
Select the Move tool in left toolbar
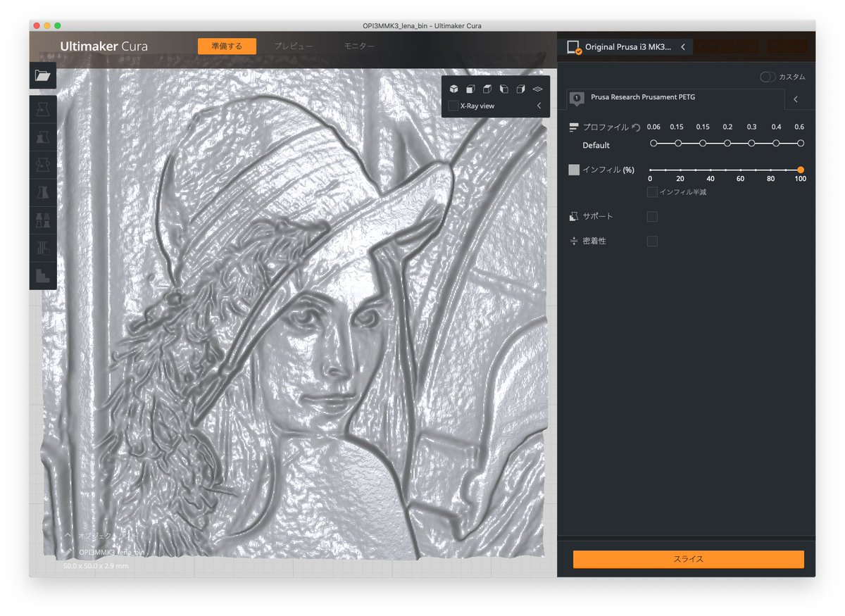coord(43,108)
